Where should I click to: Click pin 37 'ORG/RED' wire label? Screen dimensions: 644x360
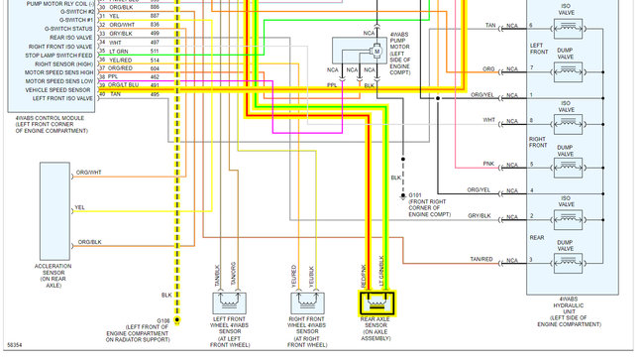pyautogui.click(x=120, y=68)
